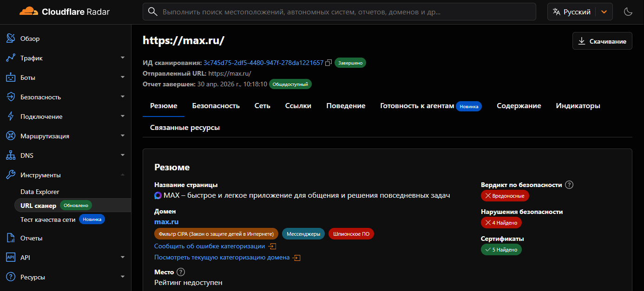Open link Сообщить об ошибке категоризации
This screenshot has height=291, width=644.
209,246
